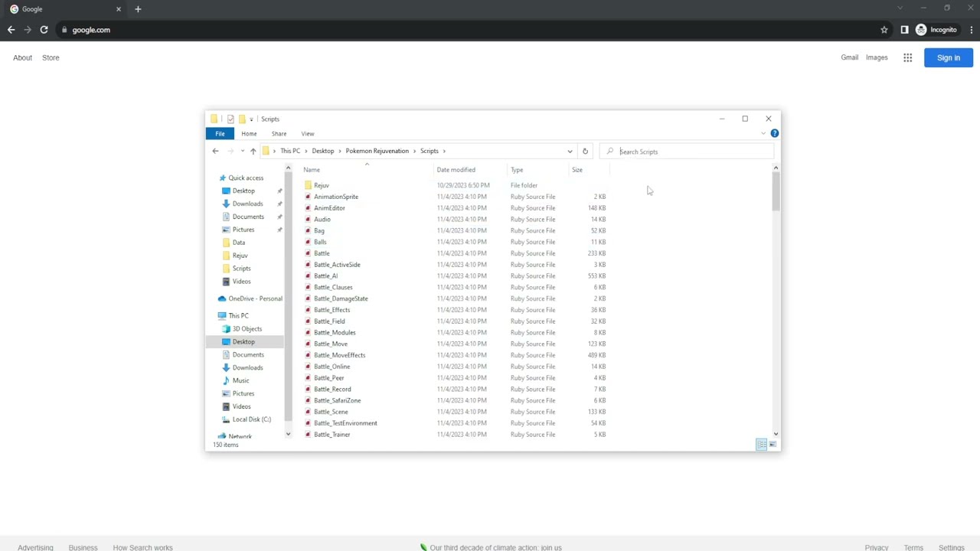Viewport: 980px width, 551px height.
Task: Switch to large thumbnails view in Explorer
Action: pos(773,445)
